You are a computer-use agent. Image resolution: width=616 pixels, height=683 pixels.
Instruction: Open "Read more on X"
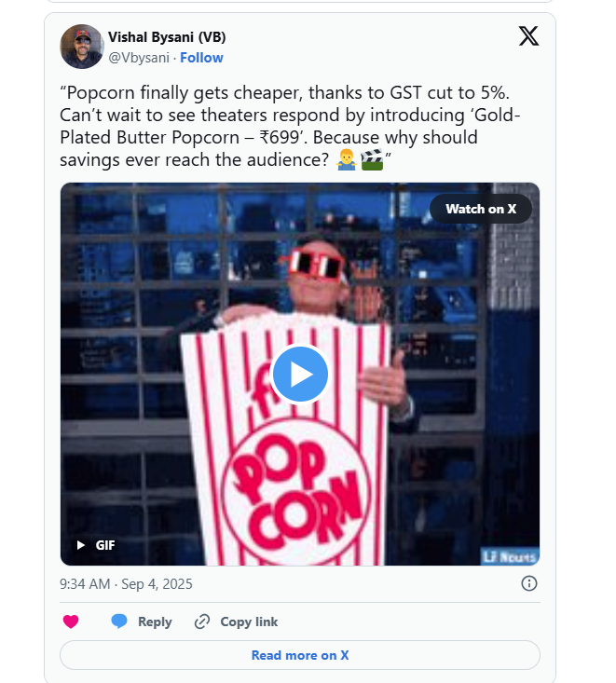(300, 655)
